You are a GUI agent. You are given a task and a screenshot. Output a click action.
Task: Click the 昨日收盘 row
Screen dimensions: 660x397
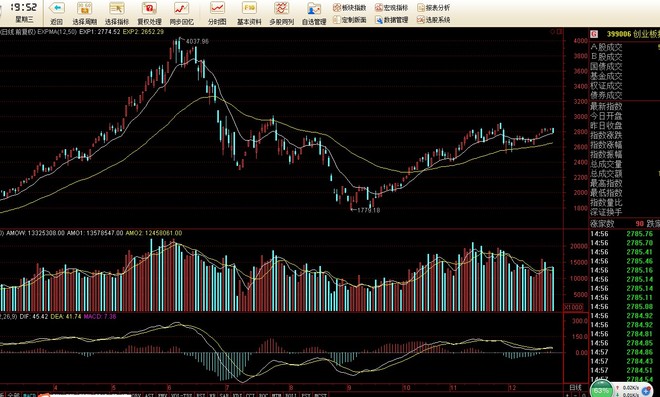(x=606, y=125)
